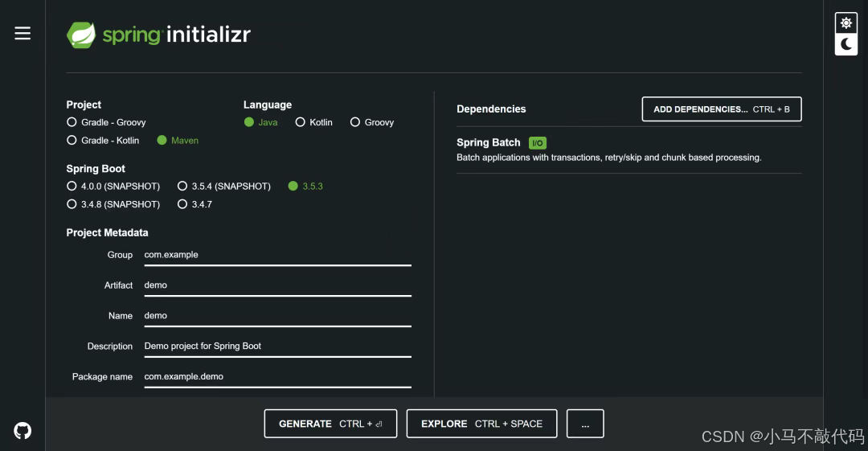Click the Project Metadata heading
The height and width of the screenshot is (451, 868).
(108, 232)
